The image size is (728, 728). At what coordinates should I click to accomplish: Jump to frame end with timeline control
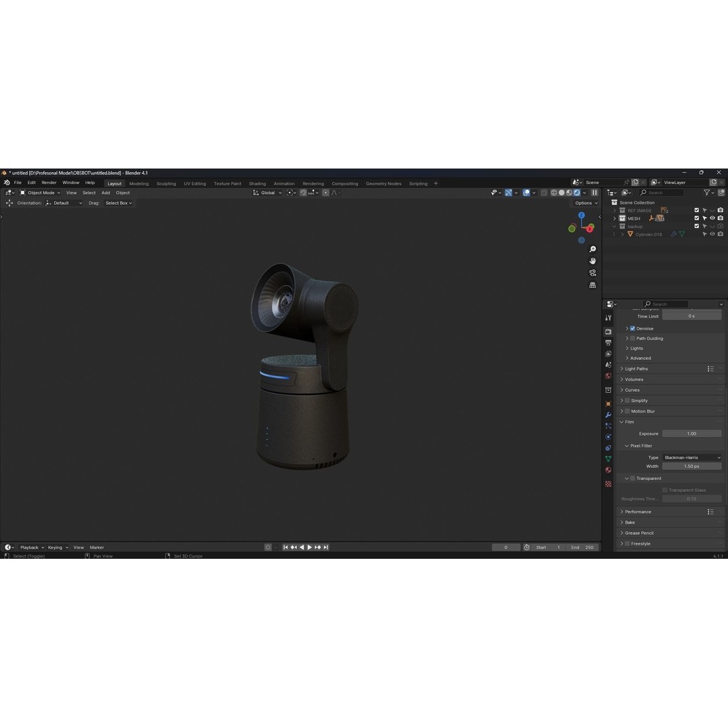(x=326, y=547)
